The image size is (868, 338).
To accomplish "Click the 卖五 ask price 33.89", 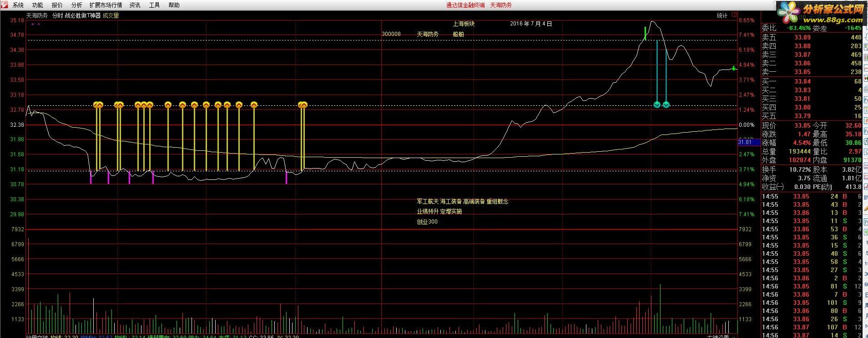I will (802, 37).
